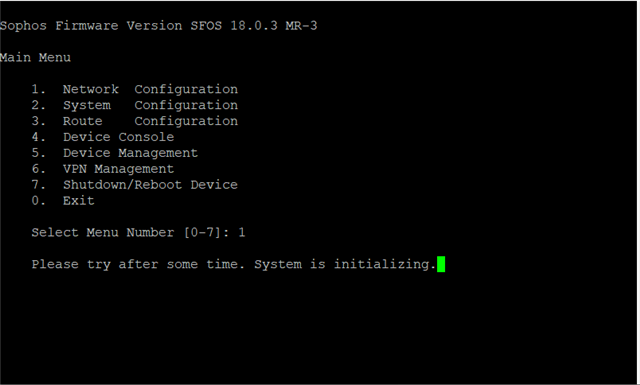This screenshot has width=640, height=385.
Task: Click the number 1 beside Network
Action: pos(38,89)
